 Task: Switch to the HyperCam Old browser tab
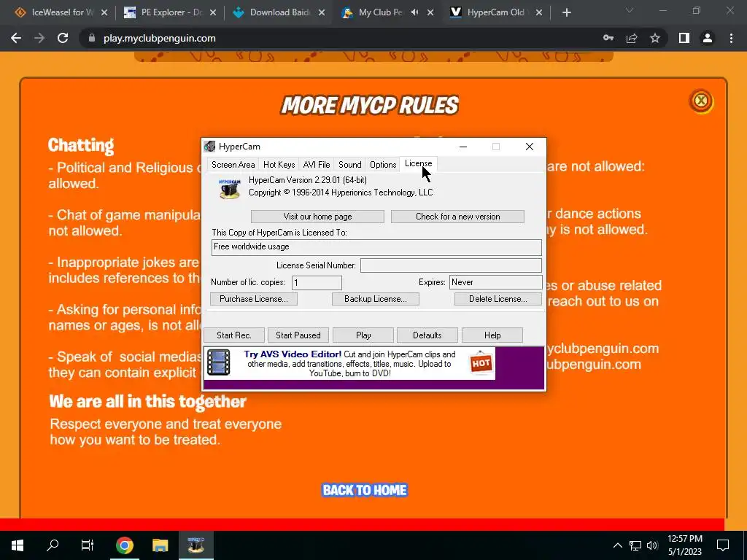click(x=495, y=12)
